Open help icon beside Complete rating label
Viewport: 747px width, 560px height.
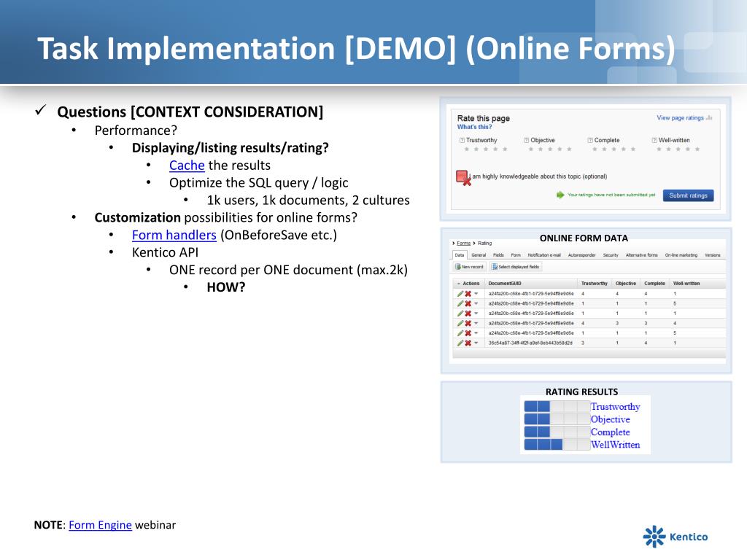tap(590, 141)
